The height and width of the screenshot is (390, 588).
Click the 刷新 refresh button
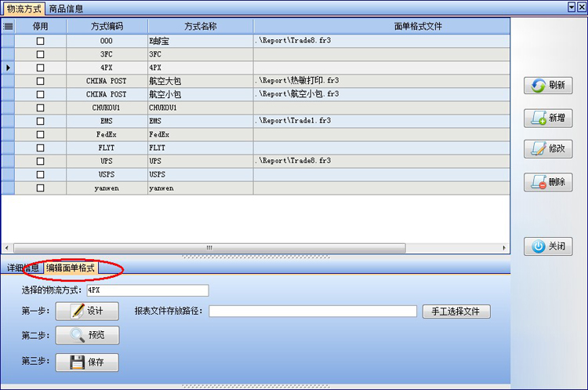click(548, 86)
